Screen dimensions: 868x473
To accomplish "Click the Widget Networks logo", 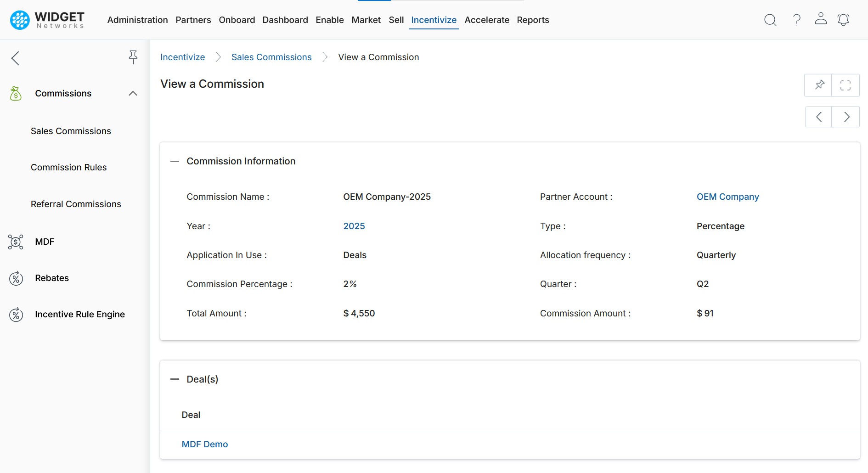I will point(47,20).
